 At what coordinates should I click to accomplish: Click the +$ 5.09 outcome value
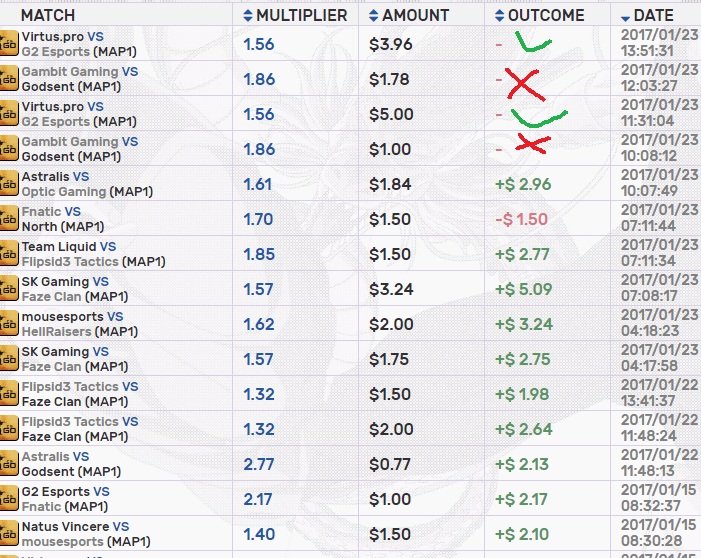click(x=524, y=289)
